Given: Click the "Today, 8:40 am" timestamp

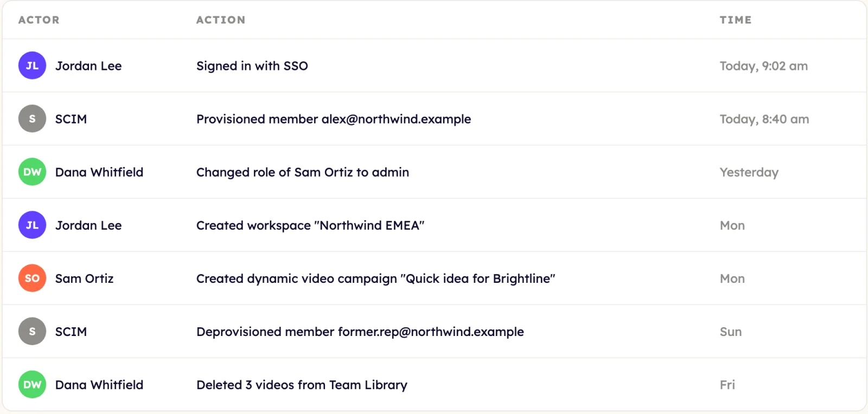Looking at the screenshot, I should coord(764,119).
